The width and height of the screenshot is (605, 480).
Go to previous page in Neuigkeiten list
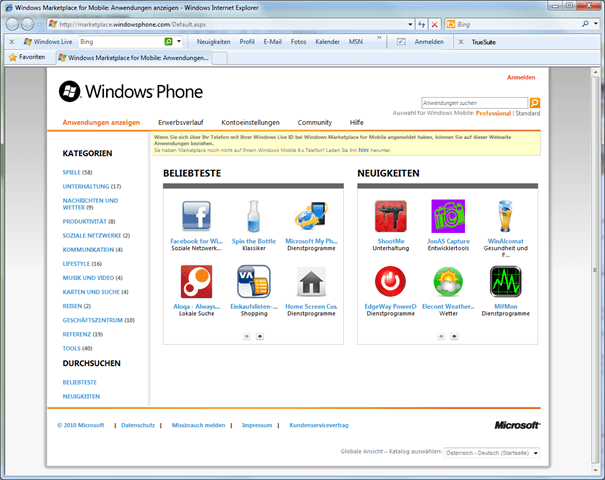coord(441,336)
